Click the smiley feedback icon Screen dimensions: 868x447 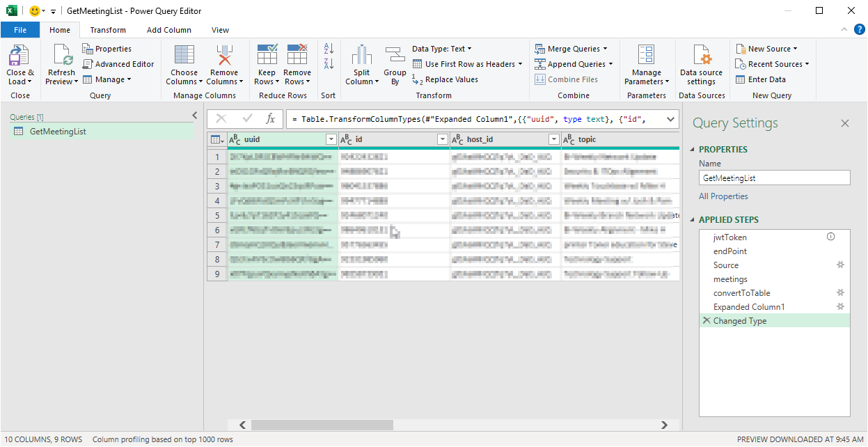(35, 10)
